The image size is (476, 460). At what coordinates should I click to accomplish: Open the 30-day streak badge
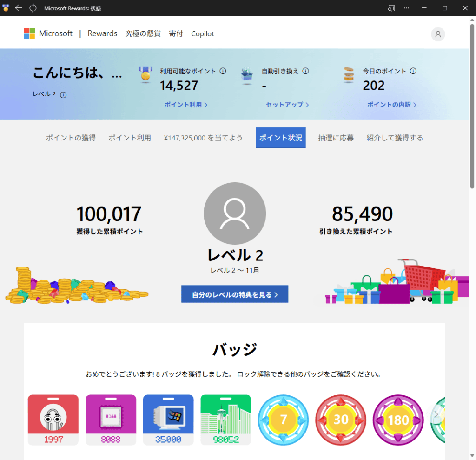(x=341, y=420)
